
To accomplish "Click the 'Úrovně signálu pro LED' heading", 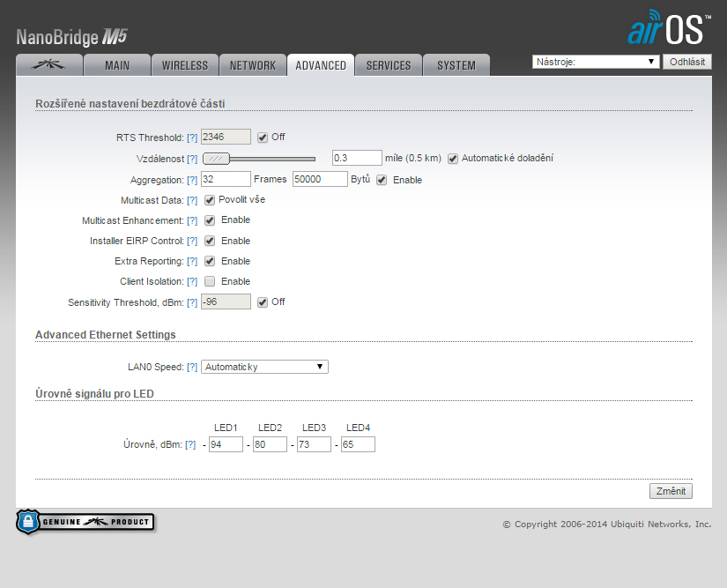I will point(94,394).
